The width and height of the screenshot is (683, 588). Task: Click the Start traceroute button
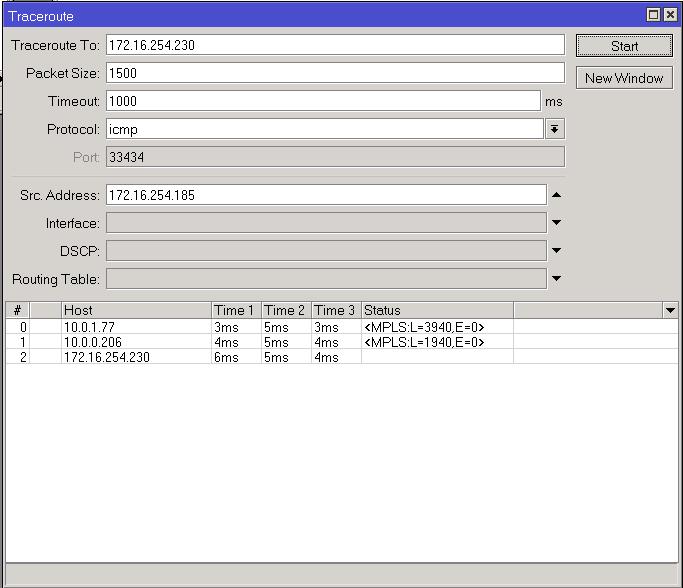pos(624,46)
